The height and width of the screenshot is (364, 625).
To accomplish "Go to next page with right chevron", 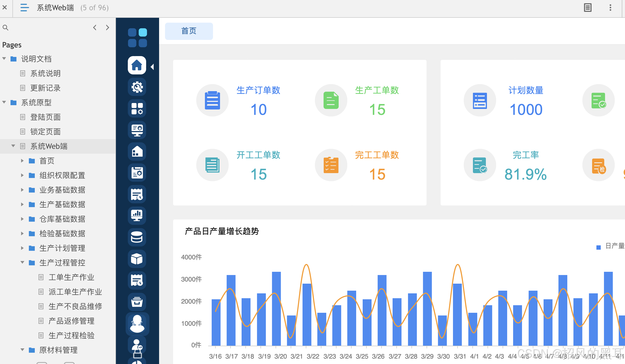I will point(108,28).
